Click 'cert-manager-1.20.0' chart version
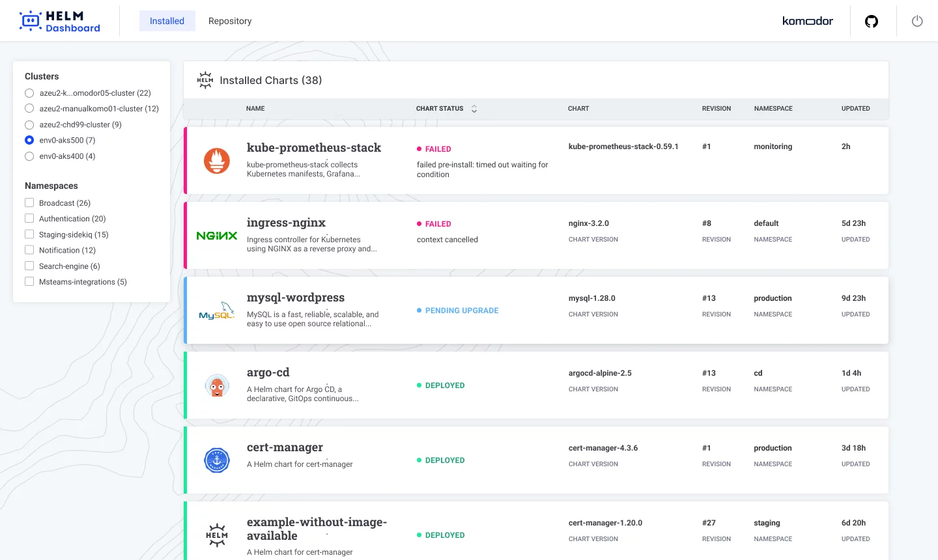Screen dimensions: 938x560 pos(605,523)
